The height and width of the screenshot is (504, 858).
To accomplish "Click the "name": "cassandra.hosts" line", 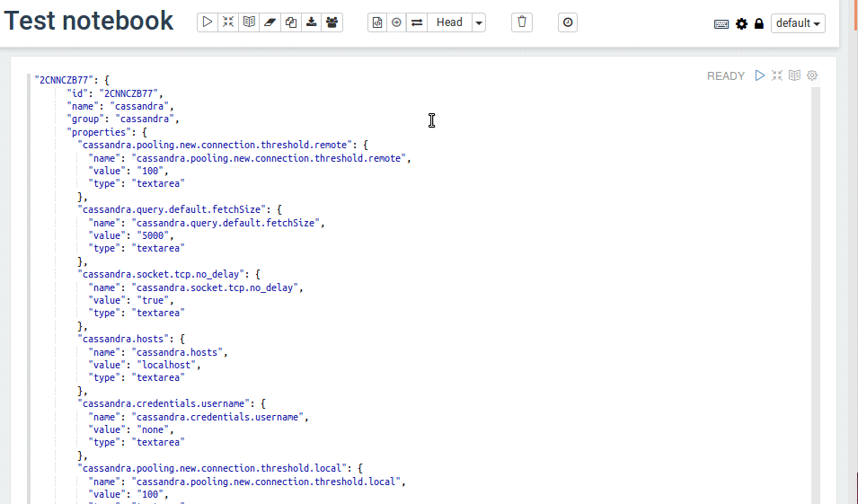I will (158, 352).
